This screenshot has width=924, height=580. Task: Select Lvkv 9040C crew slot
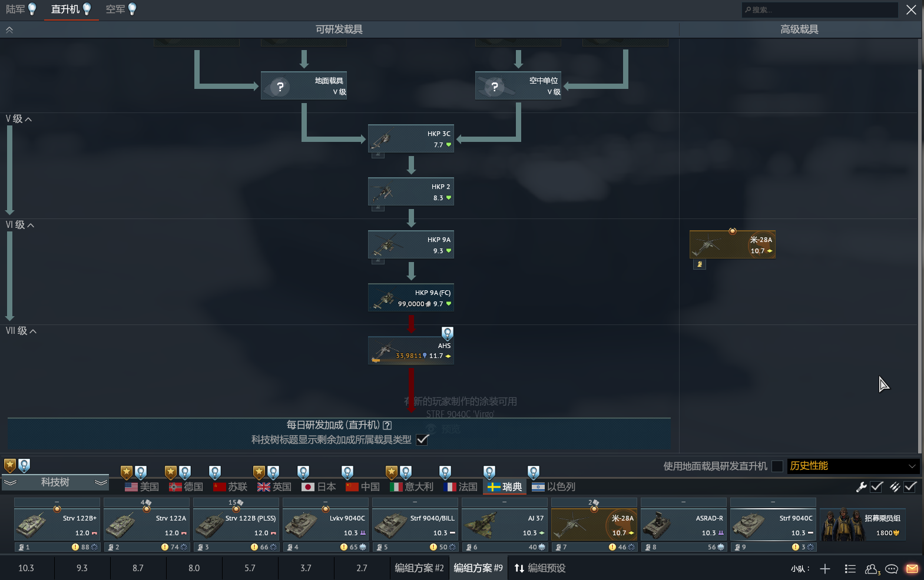tap(326, 525)
